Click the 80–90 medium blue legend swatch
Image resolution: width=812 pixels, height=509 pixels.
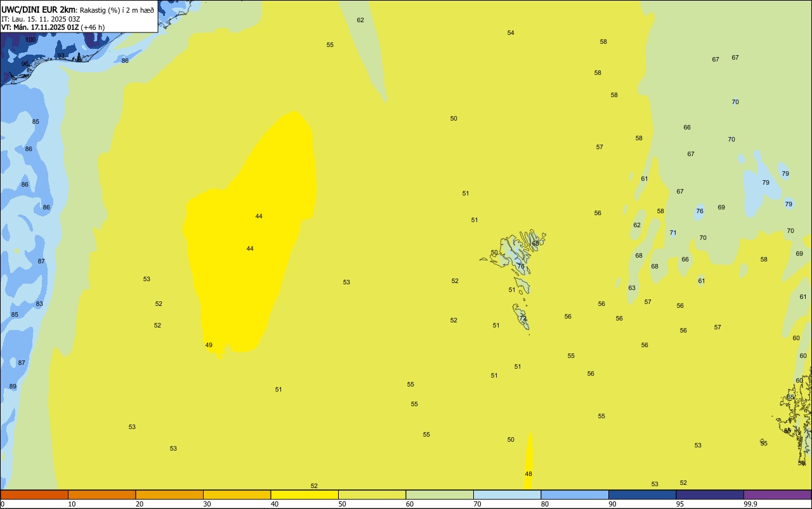575,494
